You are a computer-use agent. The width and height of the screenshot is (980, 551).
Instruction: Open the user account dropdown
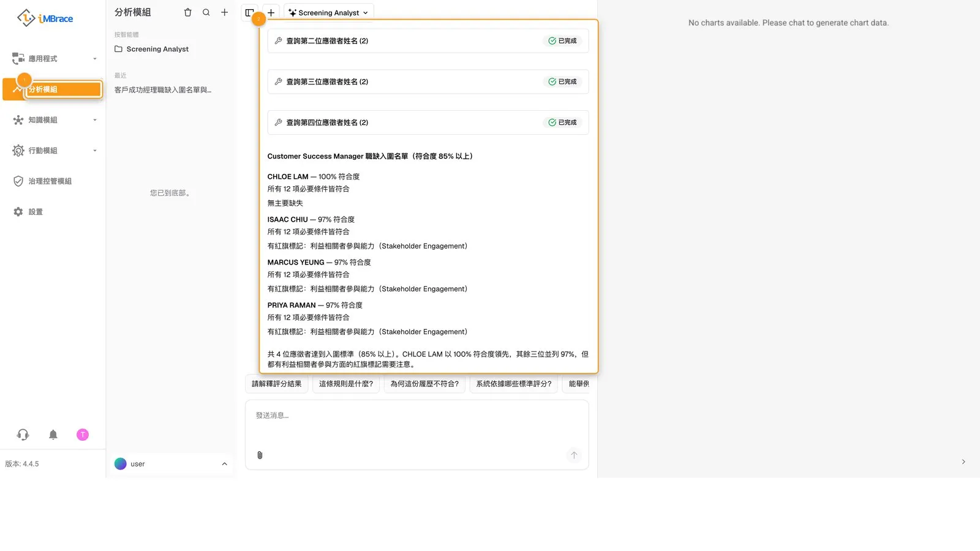point(171,464)
